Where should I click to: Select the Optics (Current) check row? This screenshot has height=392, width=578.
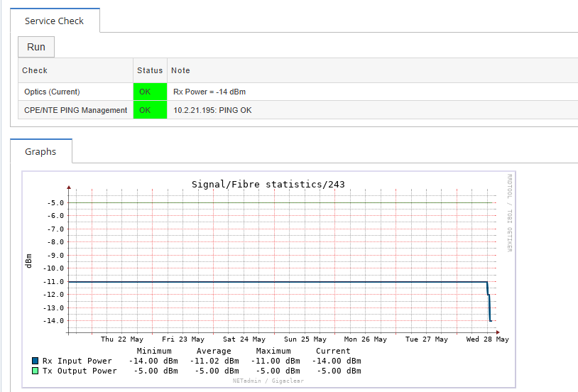point(52,92)
